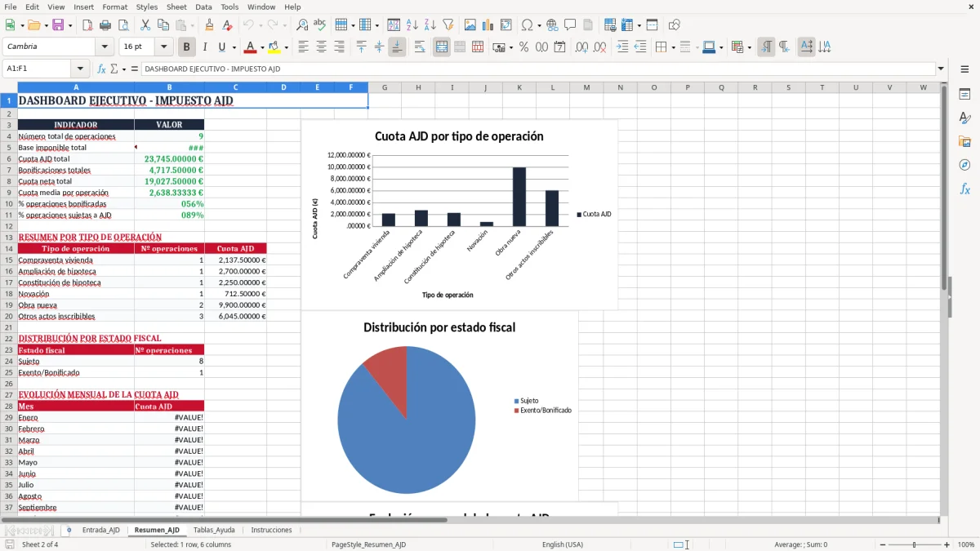
Task: Open the Sheet menu
Action: tap(176, 7)
